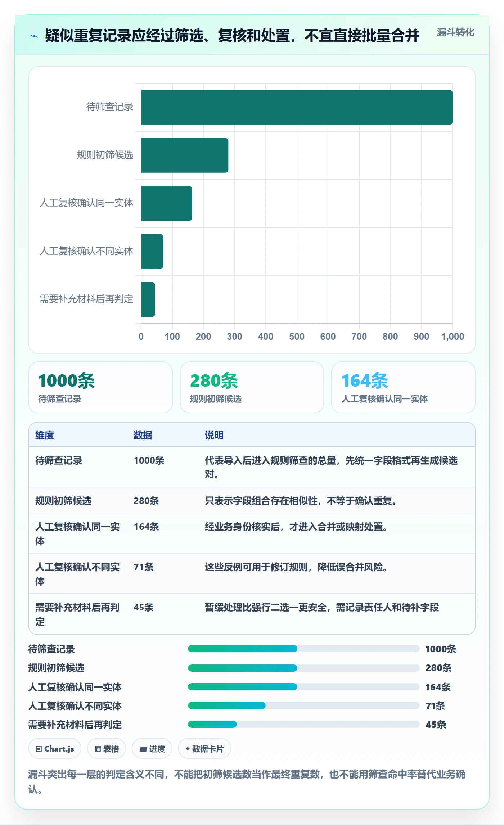Click the chart y-axis label 待筛查记录
This screenshot has width=504, height=825.
click(110, 107)
